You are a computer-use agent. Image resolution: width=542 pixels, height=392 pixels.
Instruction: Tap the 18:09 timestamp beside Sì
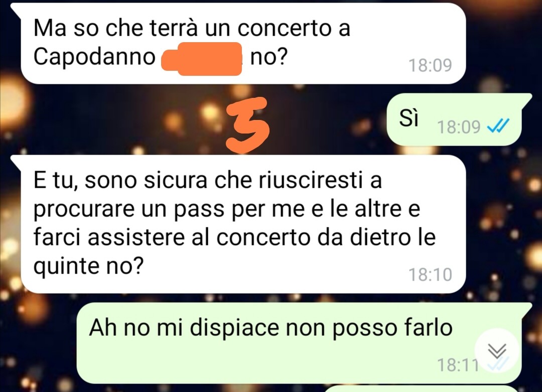point(459,127)
